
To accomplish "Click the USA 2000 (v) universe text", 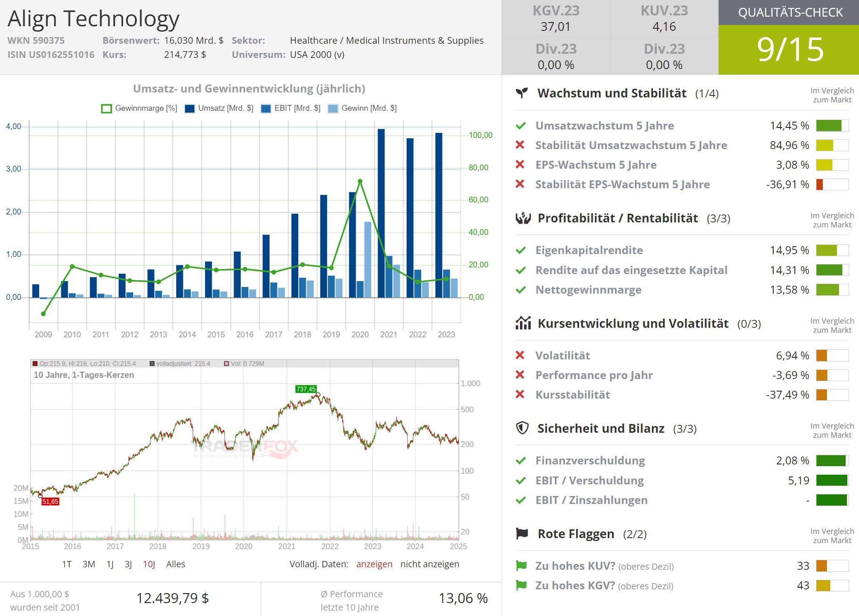I will pos(317,55).
